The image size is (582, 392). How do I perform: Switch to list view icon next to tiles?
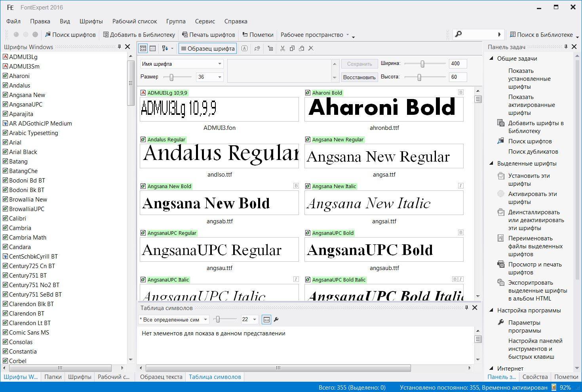click(152, 48)
